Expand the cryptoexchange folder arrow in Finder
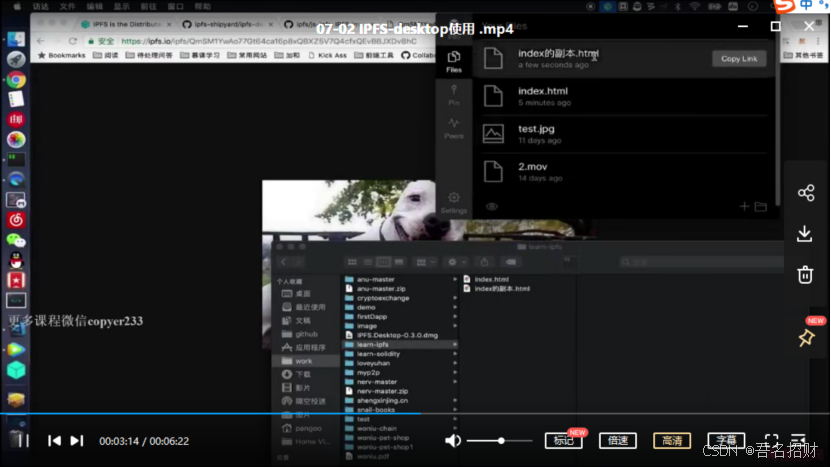This screenshot has height=467, width=831. pos(455,298)
